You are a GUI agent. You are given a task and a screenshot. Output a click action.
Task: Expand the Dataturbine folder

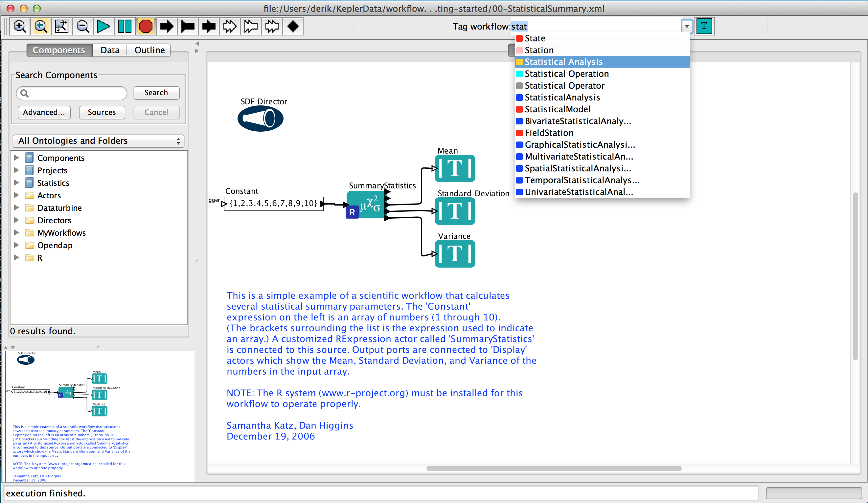point(16,208)
